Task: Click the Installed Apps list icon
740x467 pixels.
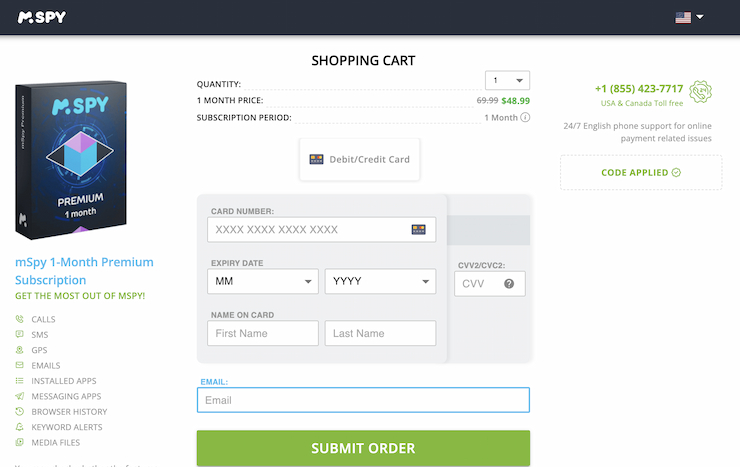Action: (x=19, y=381)
